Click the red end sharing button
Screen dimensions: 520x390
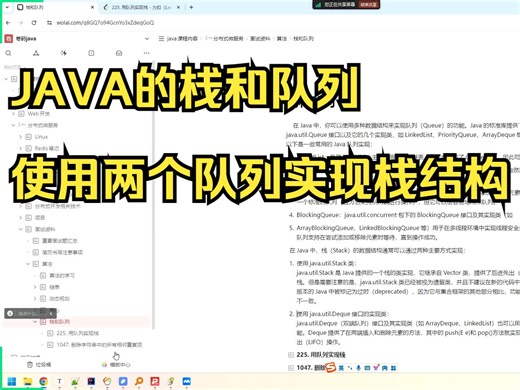click(x=368, y=5)
